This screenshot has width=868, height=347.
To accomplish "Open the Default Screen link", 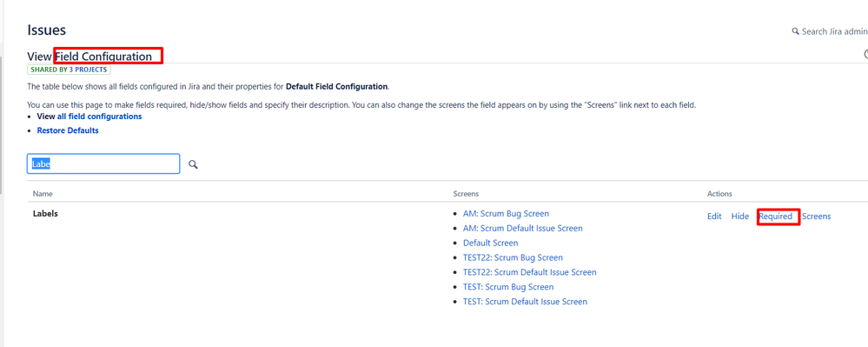I will click(x=490, y=243).
